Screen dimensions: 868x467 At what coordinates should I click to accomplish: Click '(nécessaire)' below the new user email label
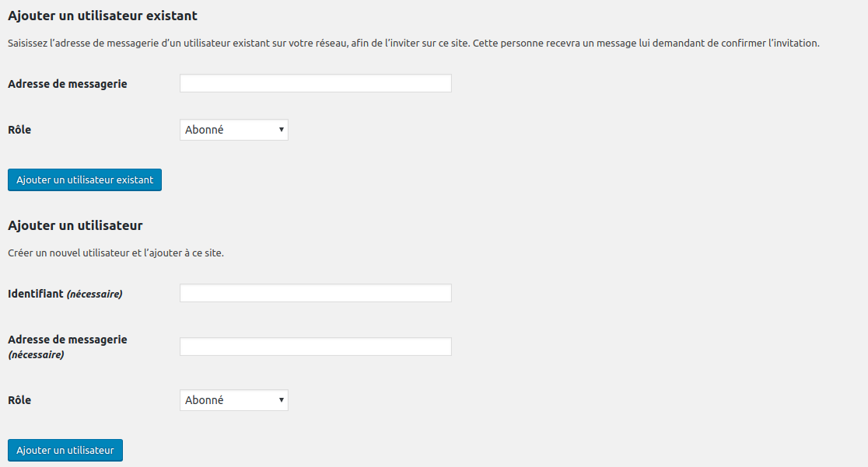(36, 354)
